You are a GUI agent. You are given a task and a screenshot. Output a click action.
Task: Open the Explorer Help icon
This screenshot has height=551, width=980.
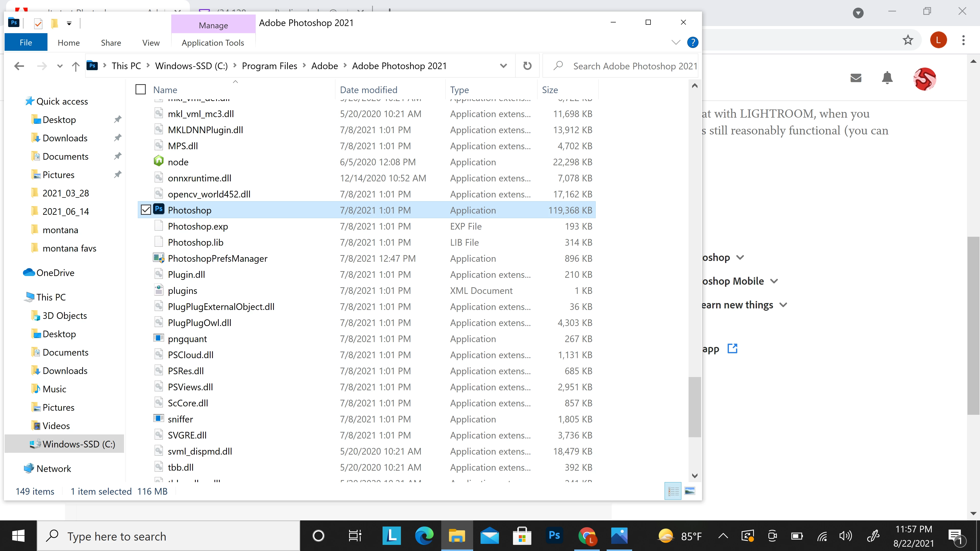click(693, 42)
